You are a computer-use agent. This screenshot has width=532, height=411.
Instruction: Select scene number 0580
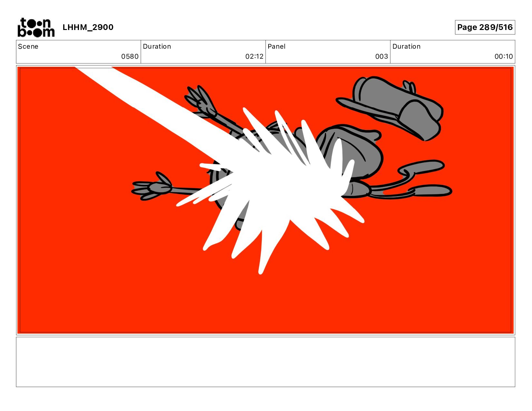point(130,56)
